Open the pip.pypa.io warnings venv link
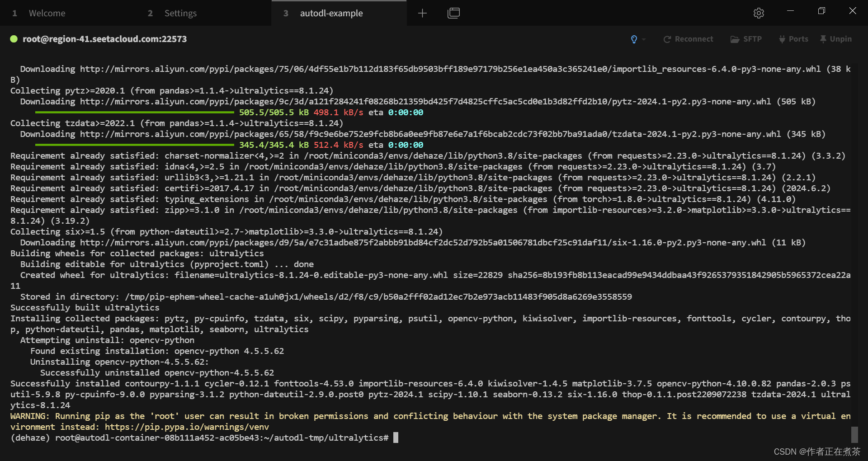 coord(187,427)
